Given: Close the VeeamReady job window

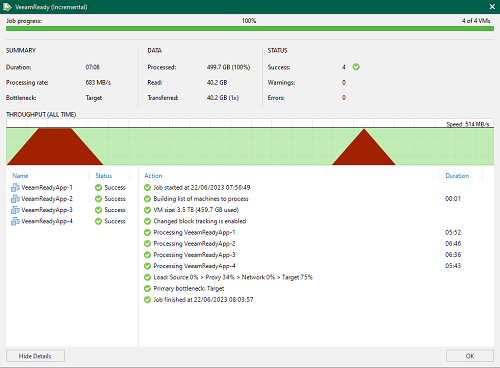Looking at the screenshot, I should [x=492, y=7].
